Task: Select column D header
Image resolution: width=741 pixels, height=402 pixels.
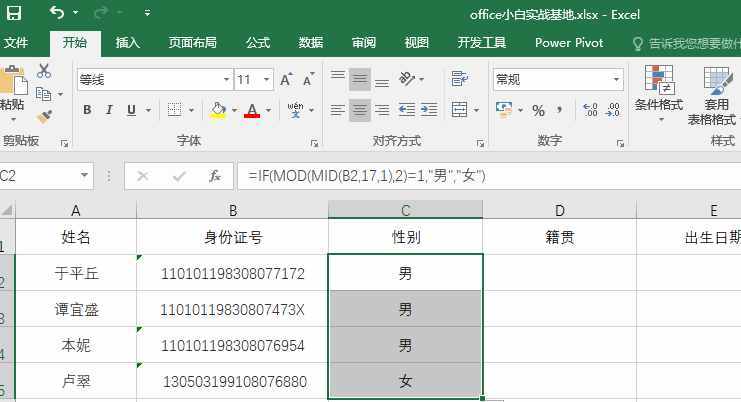Action: point(560,210)
